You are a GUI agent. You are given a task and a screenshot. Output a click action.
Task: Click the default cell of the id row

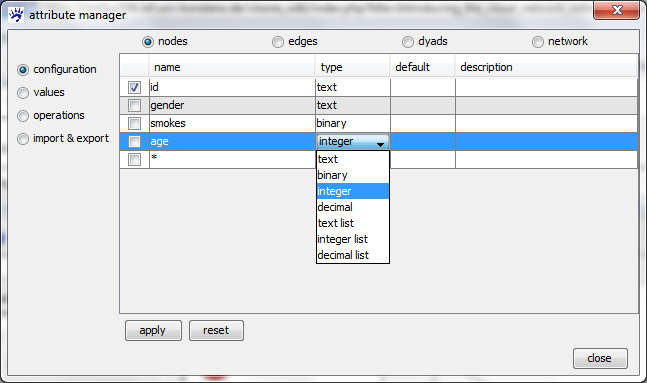(x=423, y=87)
